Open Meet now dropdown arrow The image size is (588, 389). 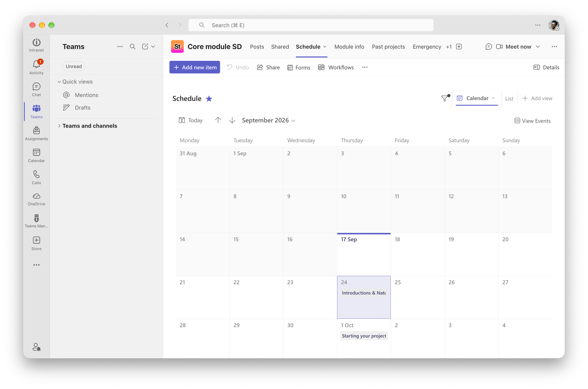point(538,46)
